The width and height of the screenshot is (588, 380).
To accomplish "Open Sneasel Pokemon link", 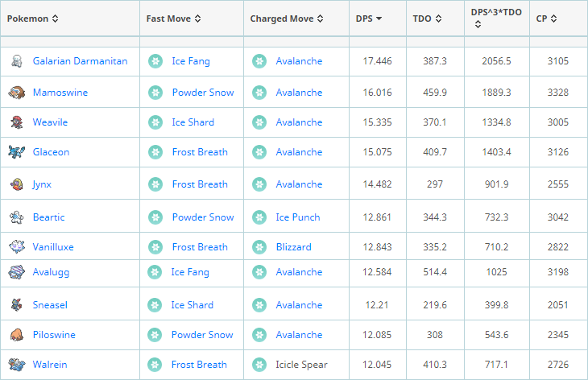I will 50,304.
